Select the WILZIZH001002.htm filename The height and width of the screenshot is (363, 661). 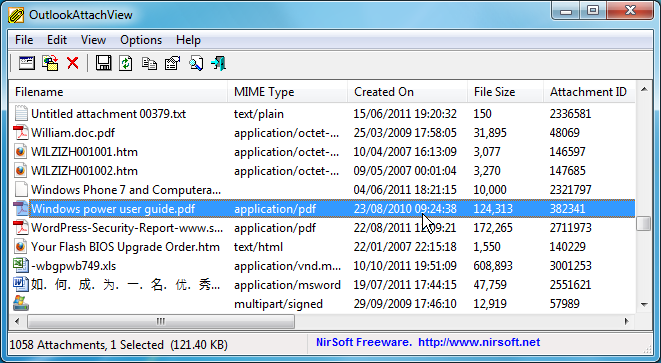coord(84,171)
